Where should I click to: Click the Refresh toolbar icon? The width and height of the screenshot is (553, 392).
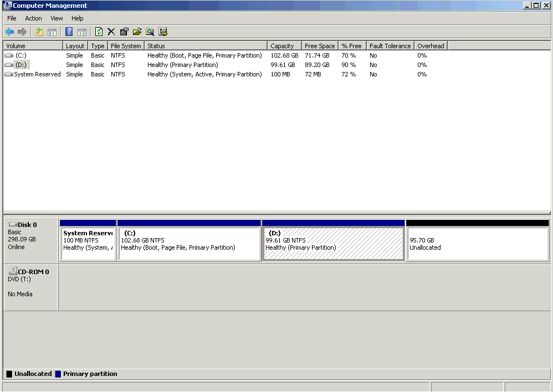click(99, 32)
